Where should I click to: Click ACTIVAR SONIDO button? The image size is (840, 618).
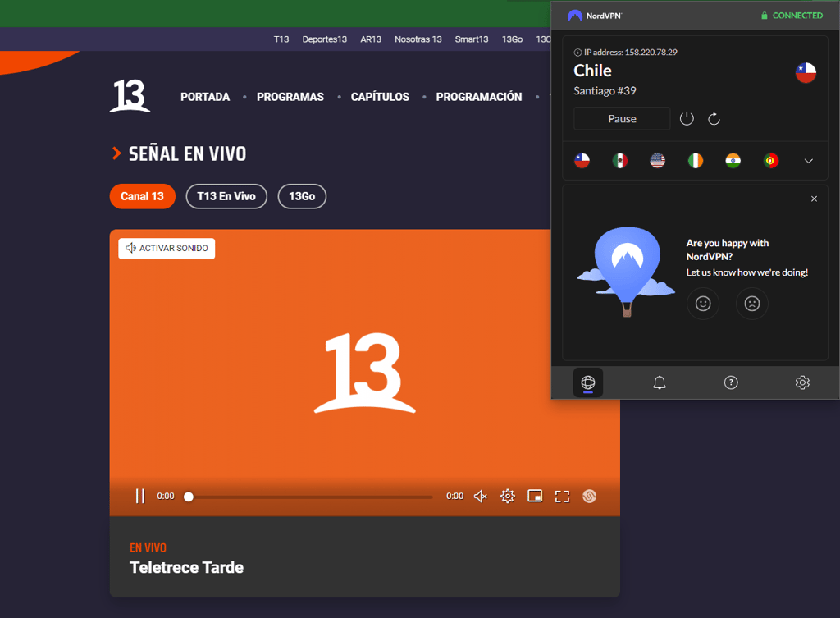click(167, 248)
